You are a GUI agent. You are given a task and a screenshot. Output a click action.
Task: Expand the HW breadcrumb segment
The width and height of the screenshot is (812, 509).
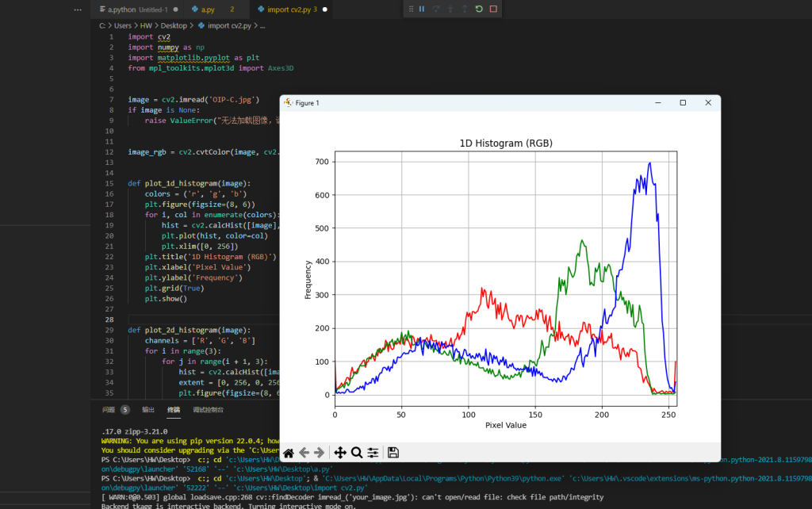[x=146, y=25]
